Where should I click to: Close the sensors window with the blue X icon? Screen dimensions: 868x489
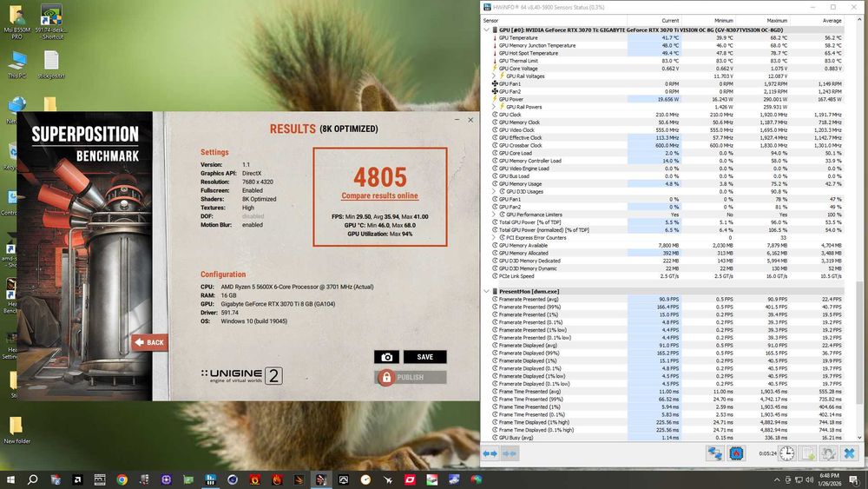coord(849,453)
